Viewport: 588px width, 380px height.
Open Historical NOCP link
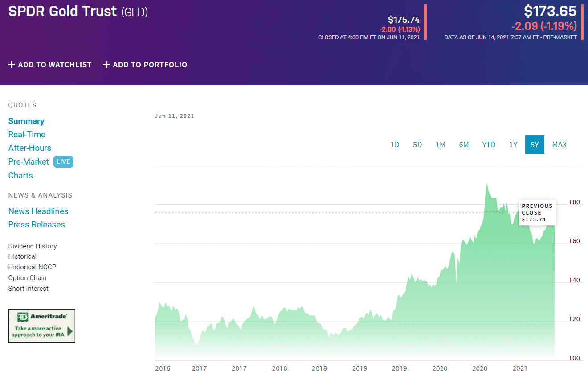tap(32, 267)
